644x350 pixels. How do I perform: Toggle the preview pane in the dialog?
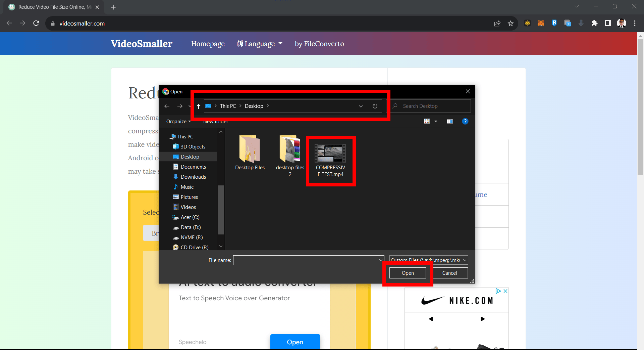449,121
